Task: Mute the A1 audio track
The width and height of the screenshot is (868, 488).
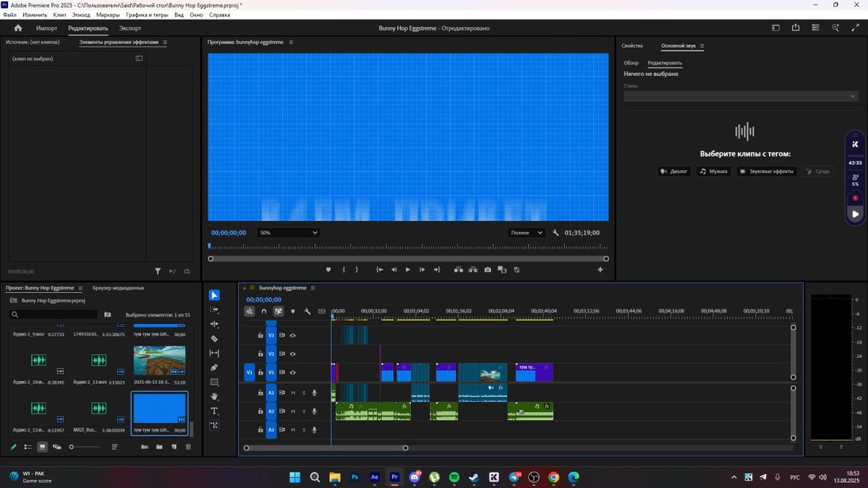Action: tap(293, 393)
